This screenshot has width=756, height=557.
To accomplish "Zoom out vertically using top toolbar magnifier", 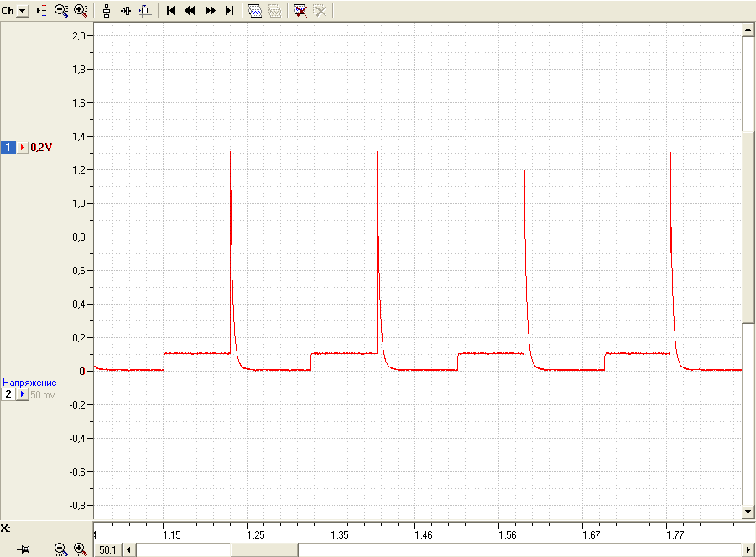I will [x=61, y=11].
